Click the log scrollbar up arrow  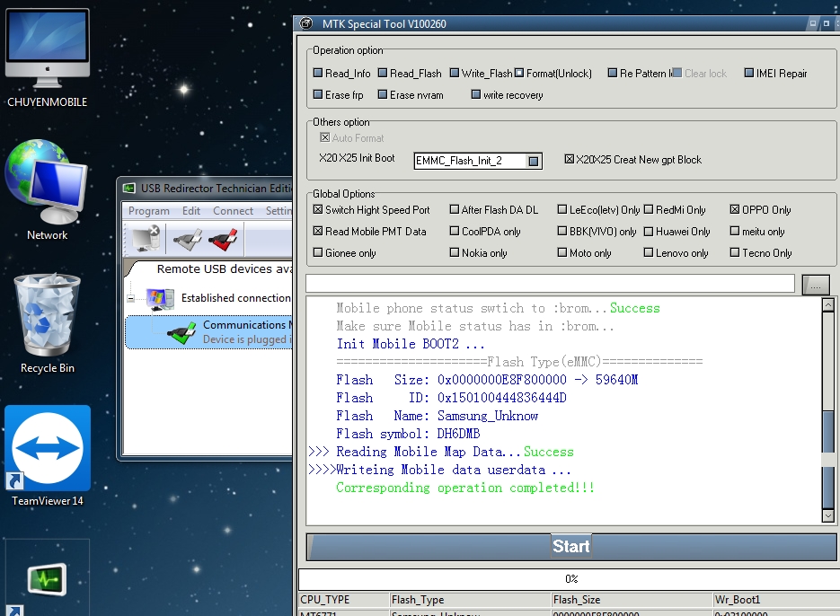pos(827,304)
